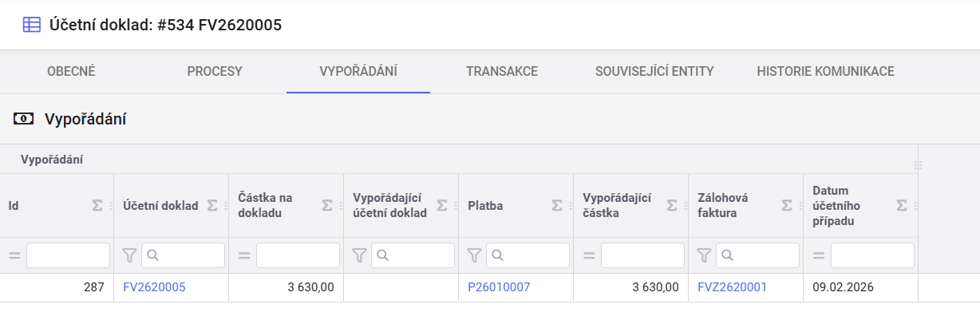
Task: Open the payment link P26010007
Action: coord(499,287)
